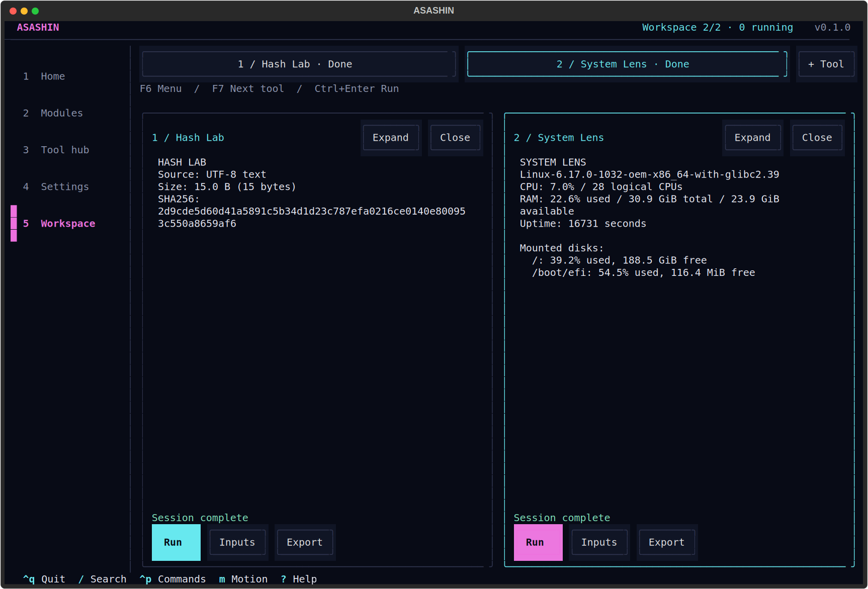Image resolution: width=868 pixels, height=589 pixels.
Task: Switch to Hash Lab Done tab
Action: (299, 64)
